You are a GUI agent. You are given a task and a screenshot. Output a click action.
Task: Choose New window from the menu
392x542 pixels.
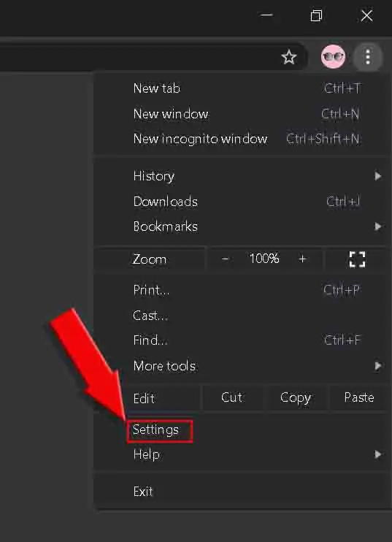[x=242, y=114]
